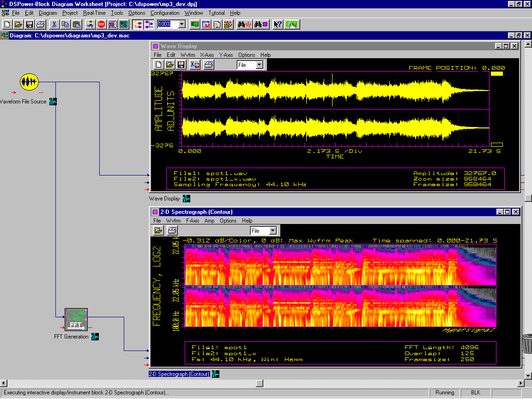The width and height of the screenshot is (532, 399).
Task: Select the Waveform File Source block icon
Action: tap(29, 82)
